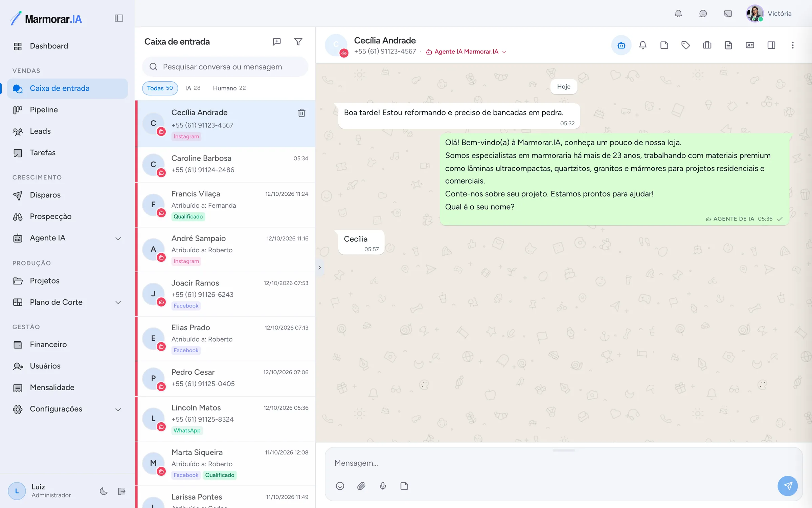
Task: Go to Leads in the sidebar
Action: 67,131
